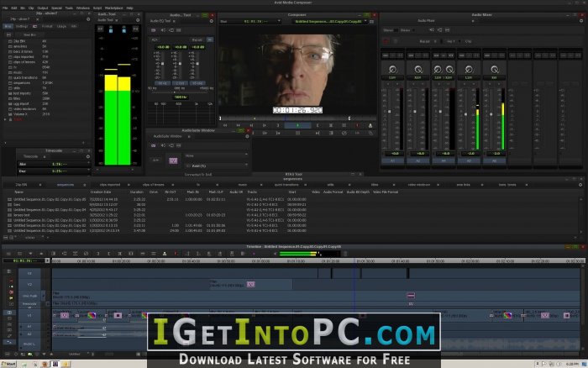The image size is (588, 368).
Task: Click the PH peak hold button in Audio Tool
Action: pyautogui.click(x=136, y=29)
